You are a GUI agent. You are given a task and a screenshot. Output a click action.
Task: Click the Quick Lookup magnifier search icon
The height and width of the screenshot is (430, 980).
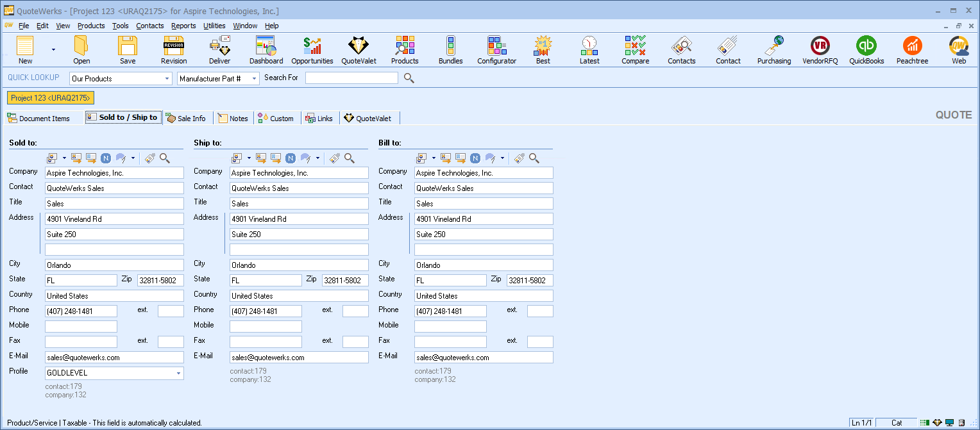point(409,78)
